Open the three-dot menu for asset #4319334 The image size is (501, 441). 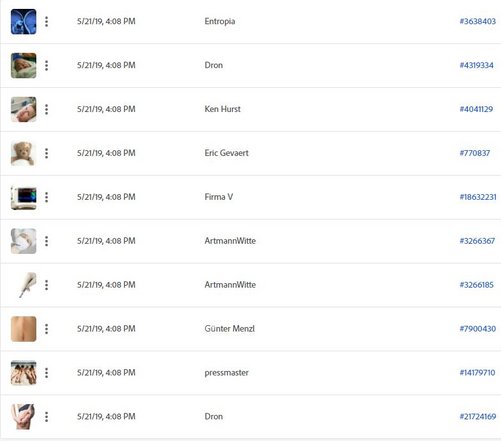[46, 65]
